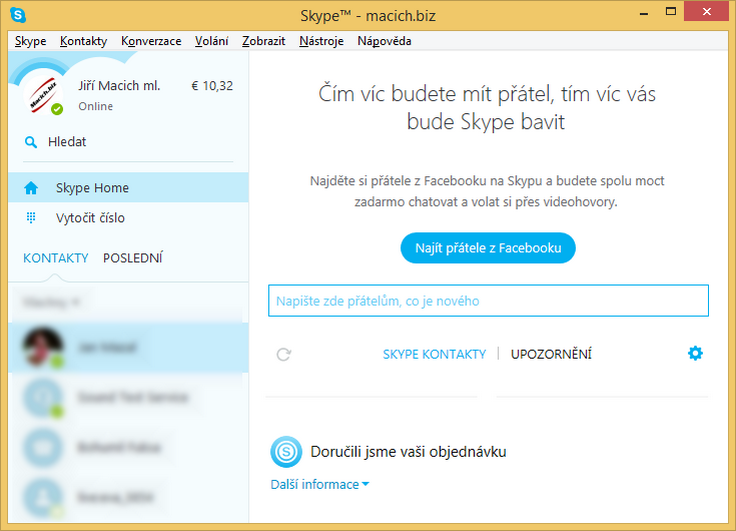Open settings gear icon in feed
Screen dimensions: 736x531
(x=695, y=353)
